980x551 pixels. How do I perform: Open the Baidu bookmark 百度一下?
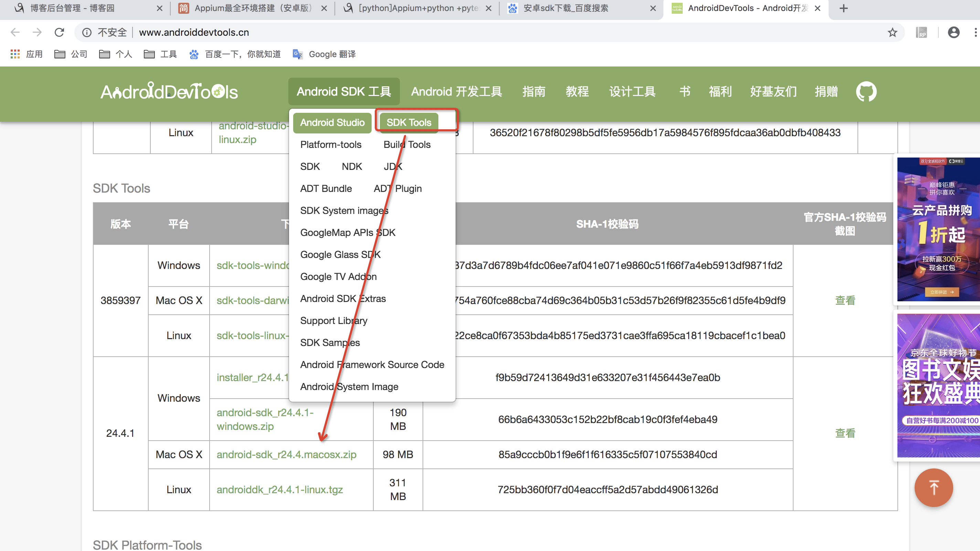pyautogui.click(x=235, y=54)
